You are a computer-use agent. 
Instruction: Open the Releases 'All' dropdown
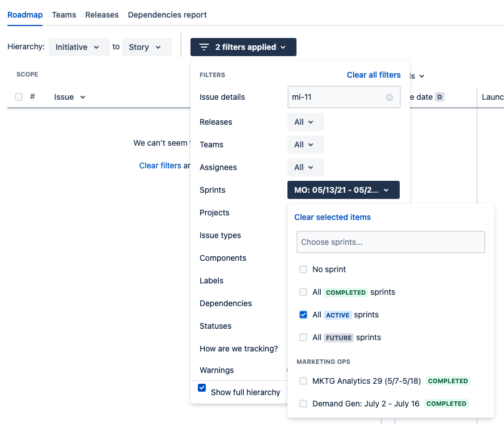pyautogui.click(x=306, y=122)
